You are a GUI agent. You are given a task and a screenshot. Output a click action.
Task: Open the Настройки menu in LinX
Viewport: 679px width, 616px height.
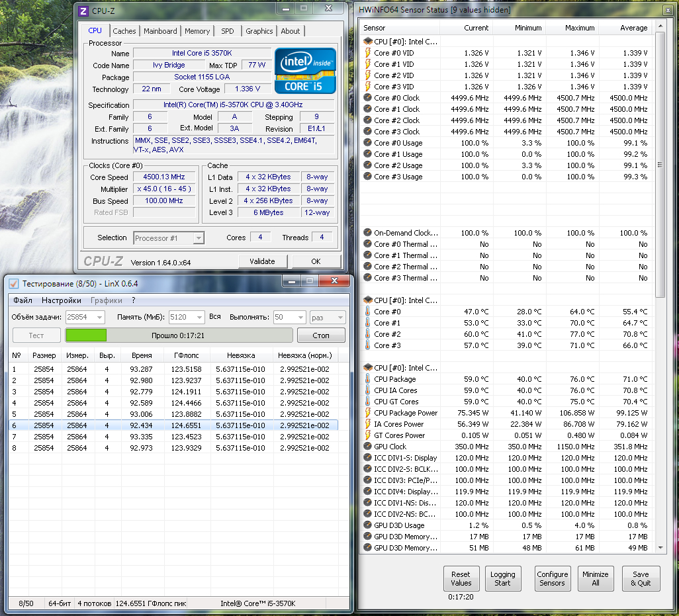(61, 300)
